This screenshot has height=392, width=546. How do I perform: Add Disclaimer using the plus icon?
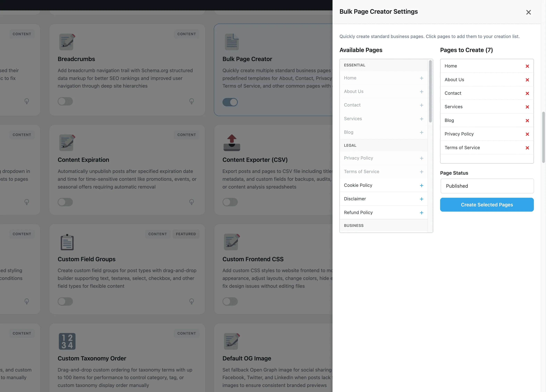point(422,199)
